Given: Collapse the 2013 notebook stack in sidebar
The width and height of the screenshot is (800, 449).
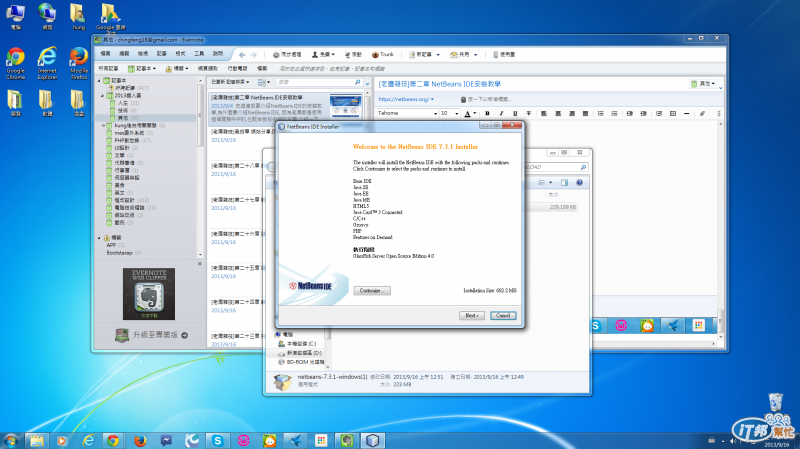Looking at the screenshot, I should point(103,95).
